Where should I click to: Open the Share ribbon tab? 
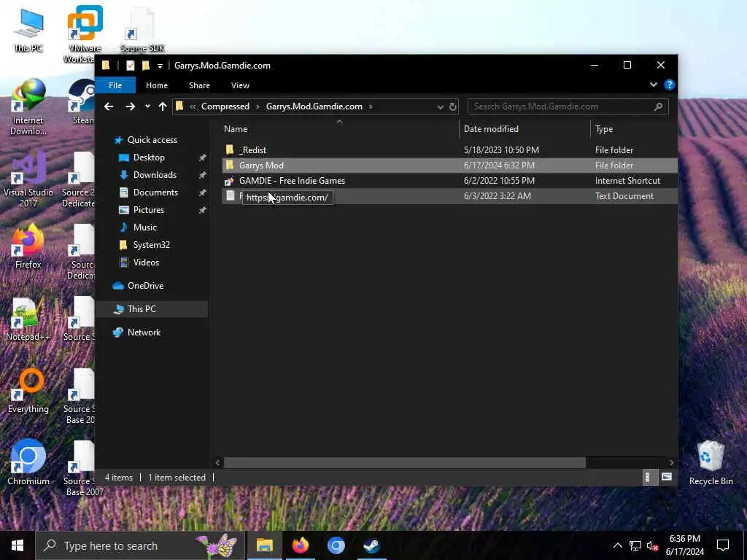(199, 85)
